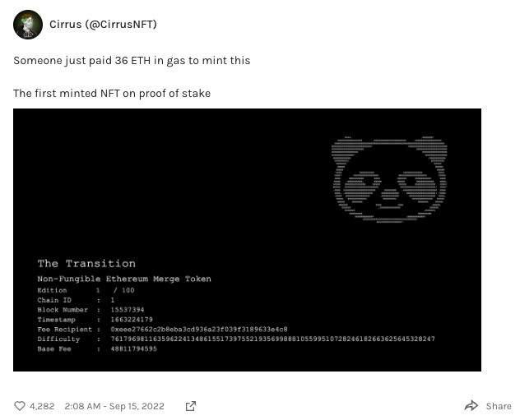Click the Base Fee 48811794595 value
This screenshot has width=520, height=420.
click(x=133, y=348)
